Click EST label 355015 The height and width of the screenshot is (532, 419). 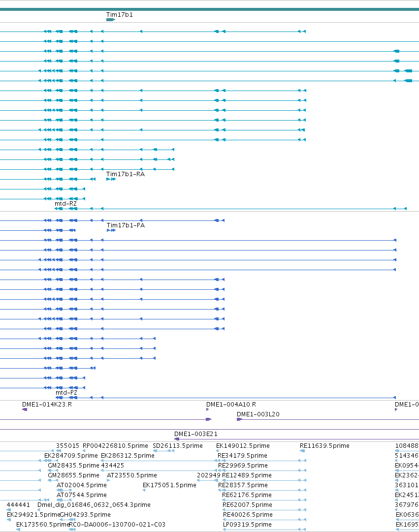click(x=67, y=446)
